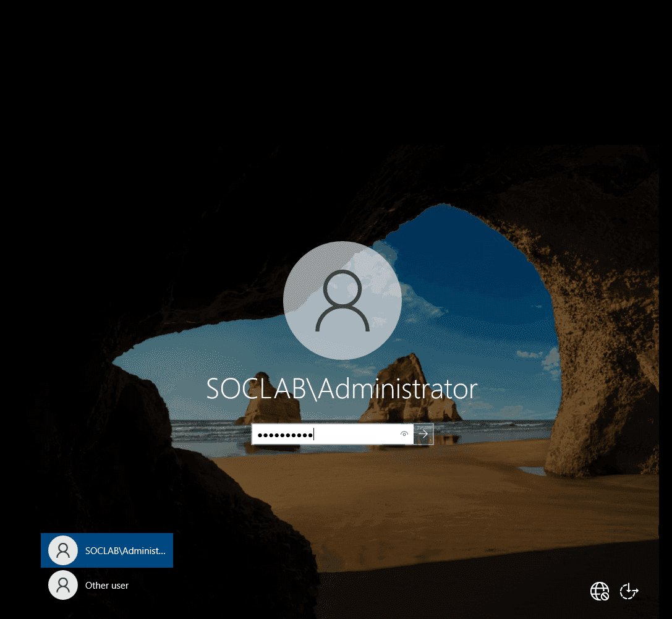The height and width of the screenshot is (619, 672).
Task: Click the avatar icon beside Other user
Action: (x=63, y=585)
